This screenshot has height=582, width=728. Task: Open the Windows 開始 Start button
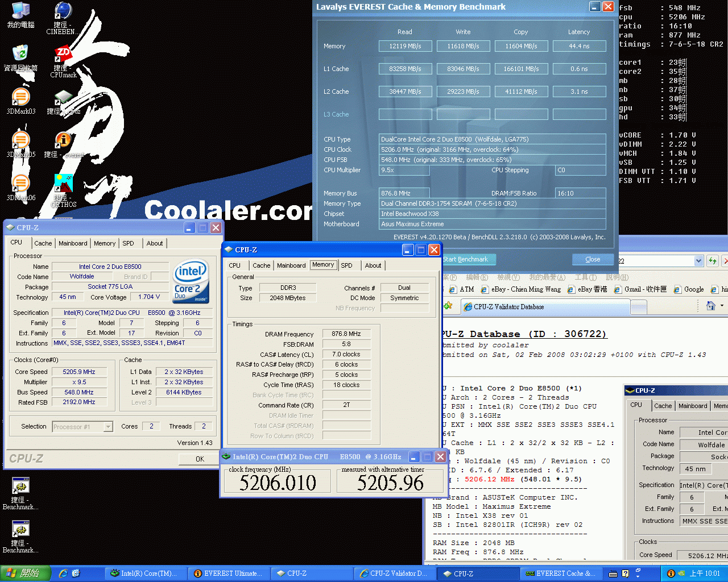click(26, 573)
